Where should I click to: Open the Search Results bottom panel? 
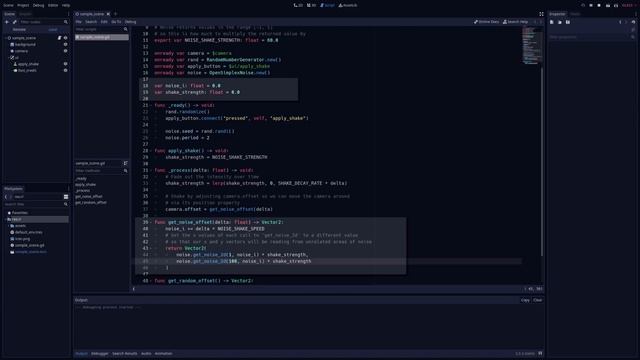125,353
